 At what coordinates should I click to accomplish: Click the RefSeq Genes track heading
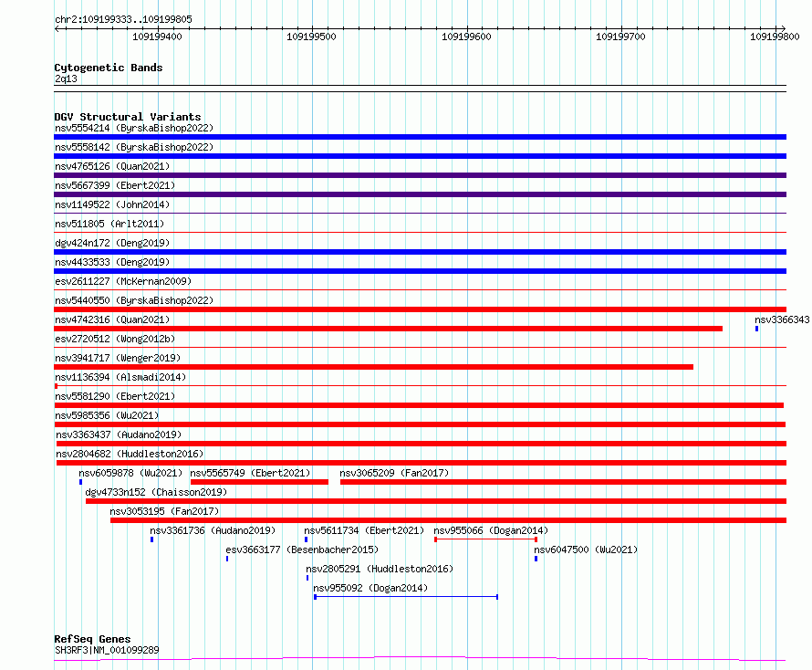click(x=92, y=640)
